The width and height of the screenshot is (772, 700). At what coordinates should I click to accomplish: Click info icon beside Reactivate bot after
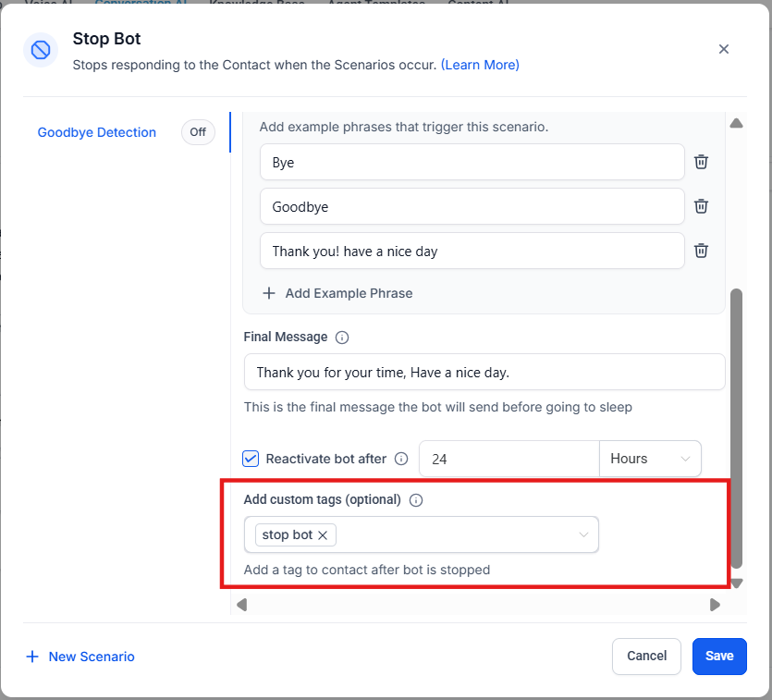click(x=401, y=459)
